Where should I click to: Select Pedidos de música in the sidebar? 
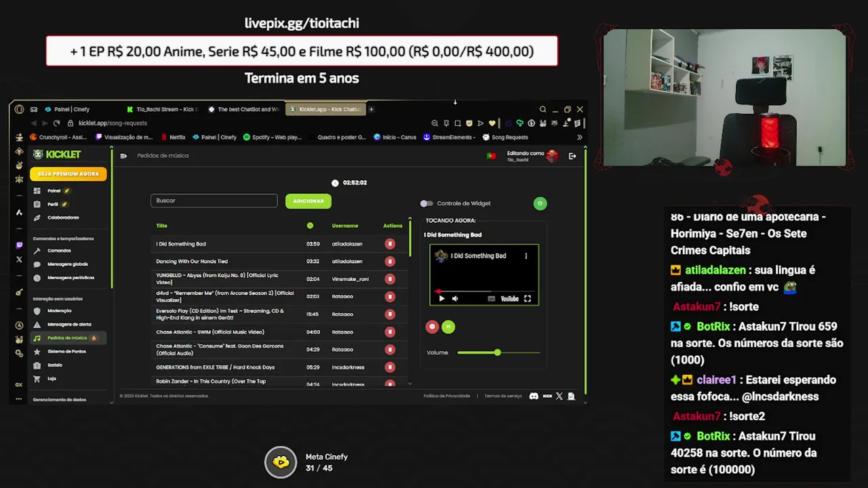pos(67,338)
